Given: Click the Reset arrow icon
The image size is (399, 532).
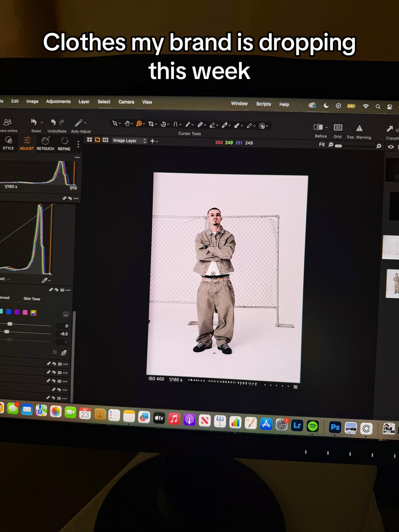Looking at the screenshot, I should click(34, 122).
